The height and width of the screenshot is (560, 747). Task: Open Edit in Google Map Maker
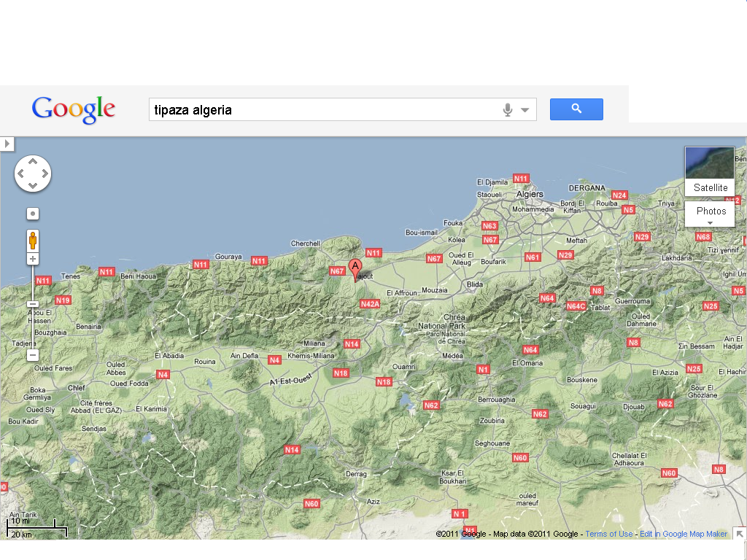click(684, 534)
